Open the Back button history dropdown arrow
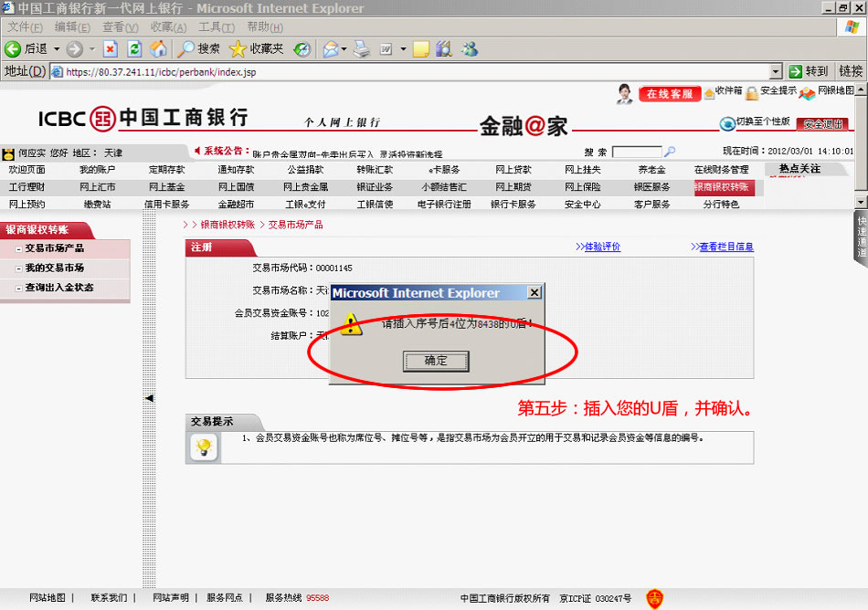 pyautogui.click(x=57, y=49)
